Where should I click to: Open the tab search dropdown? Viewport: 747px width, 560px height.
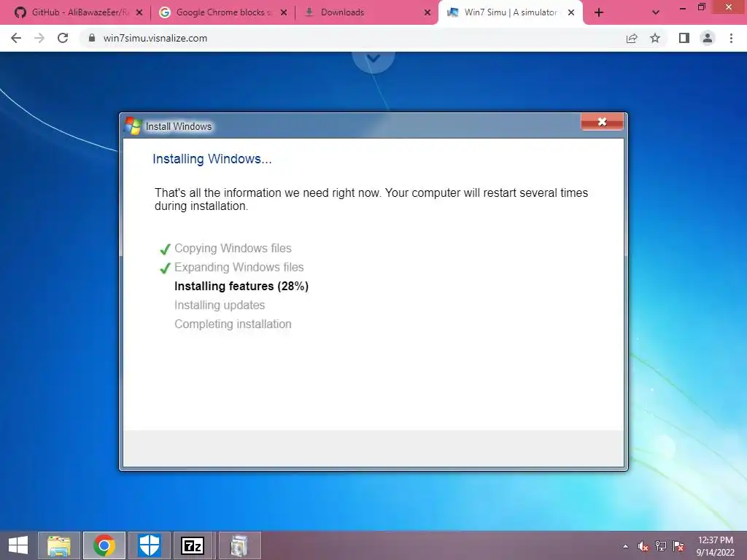coord(656,12)
